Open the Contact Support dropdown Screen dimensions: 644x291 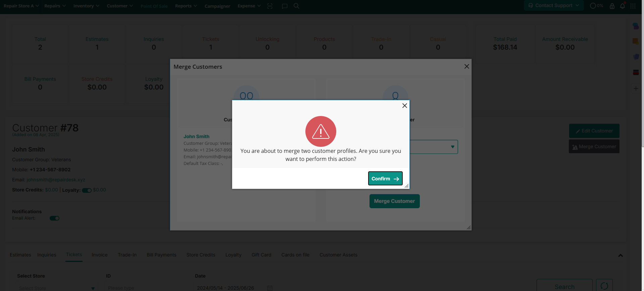pos(554,5)
